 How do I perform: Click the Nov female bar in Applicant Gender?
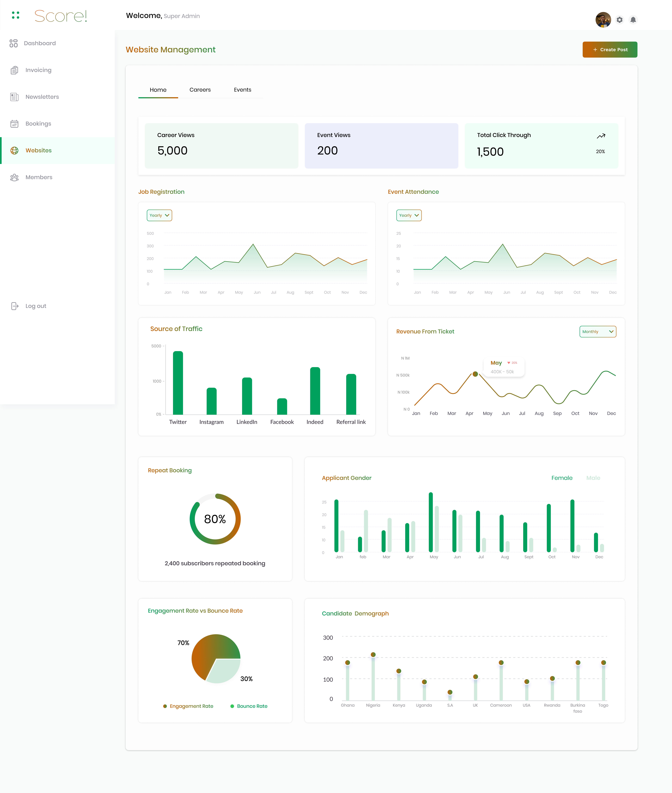coord(572,526)
